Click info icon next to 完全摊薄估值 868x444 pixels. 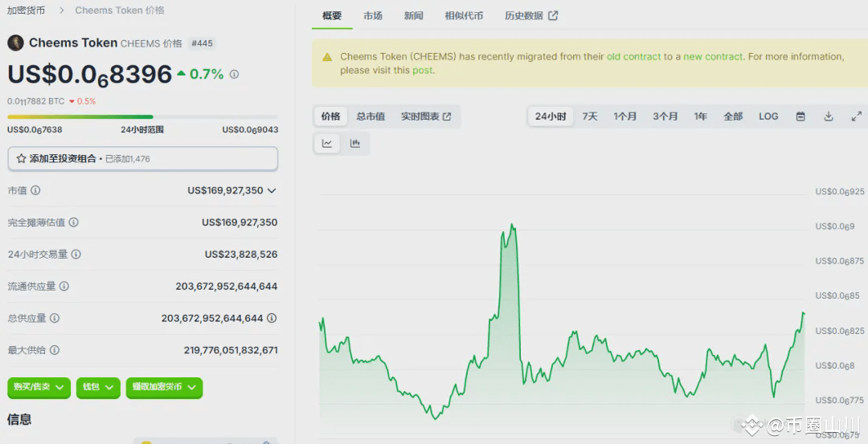point(73,222)
